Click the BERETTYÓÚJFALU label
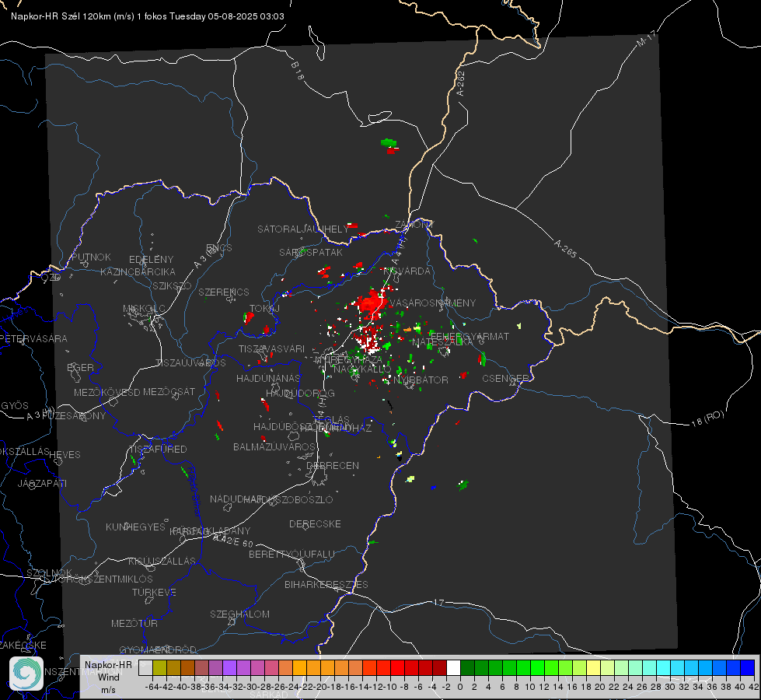 pos(291,554)
